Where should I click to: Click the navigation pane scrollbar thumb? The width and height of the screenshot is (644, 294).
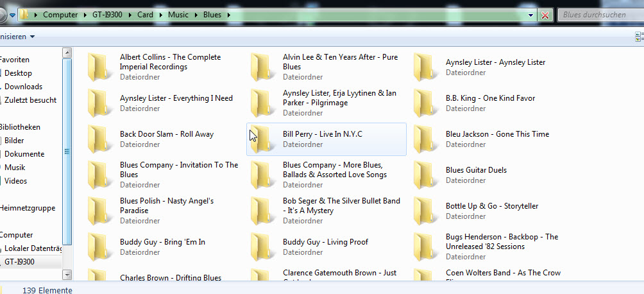coord(67,151)
